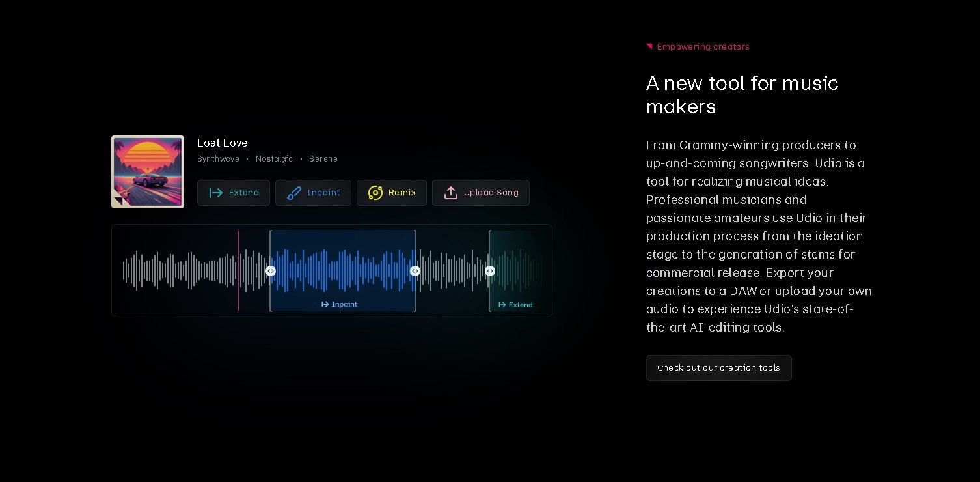Viewport: 980px width, 482px height.
Task: Click the Inpaint label inside blue waveform region
Action: 340,304
